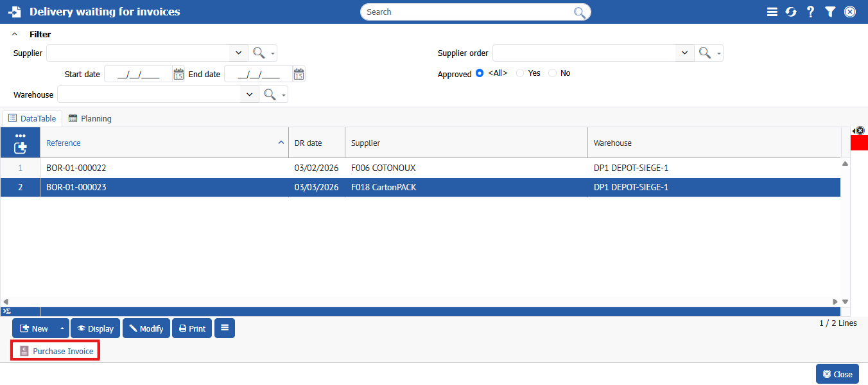Open the Start date calendar picker
Image resolution: width=868 pixels, height=385 pixels.
coord(178,74)
